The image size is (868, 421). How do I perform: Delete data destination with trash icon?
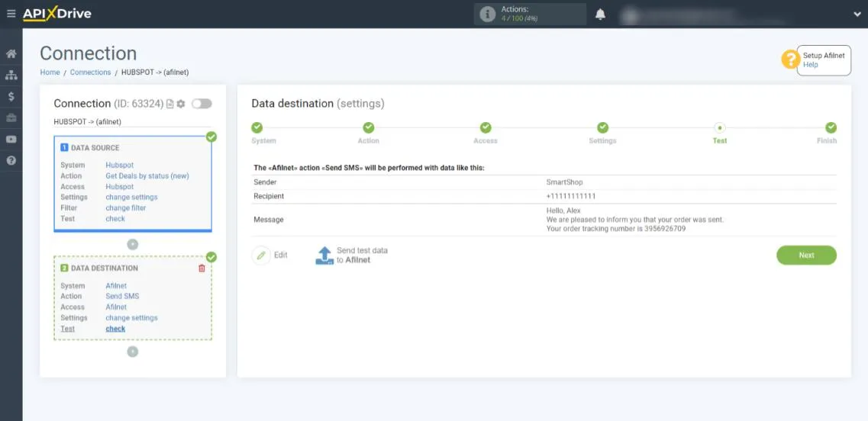(202, 268)
